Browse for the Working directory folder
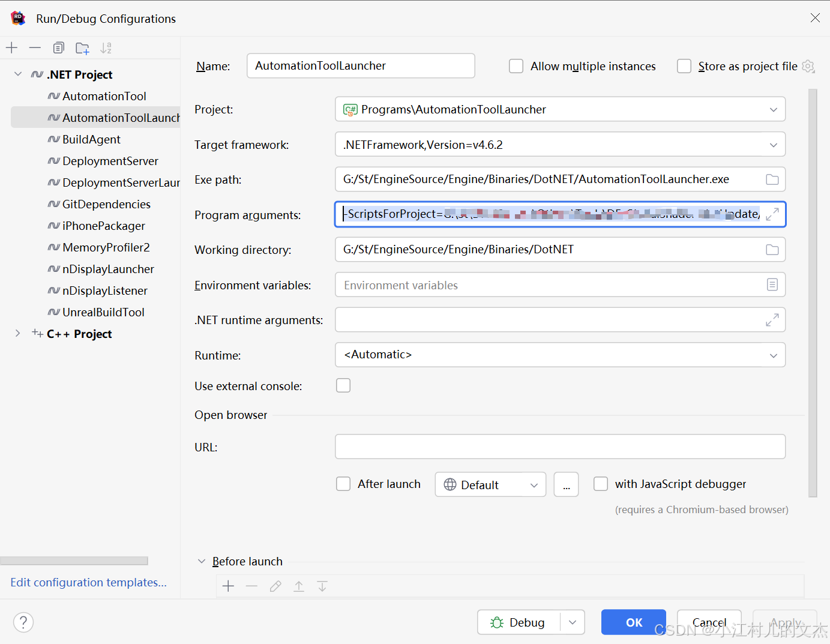 pyautogui.click(x=772, y=250)
